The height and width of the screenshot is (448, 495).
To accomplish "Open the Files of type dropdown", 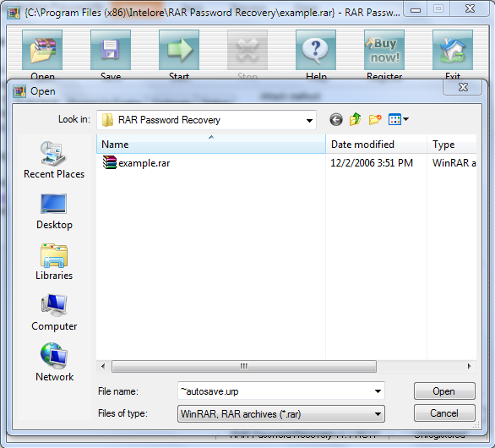I will pyautogui.click(x=281, y=414).
